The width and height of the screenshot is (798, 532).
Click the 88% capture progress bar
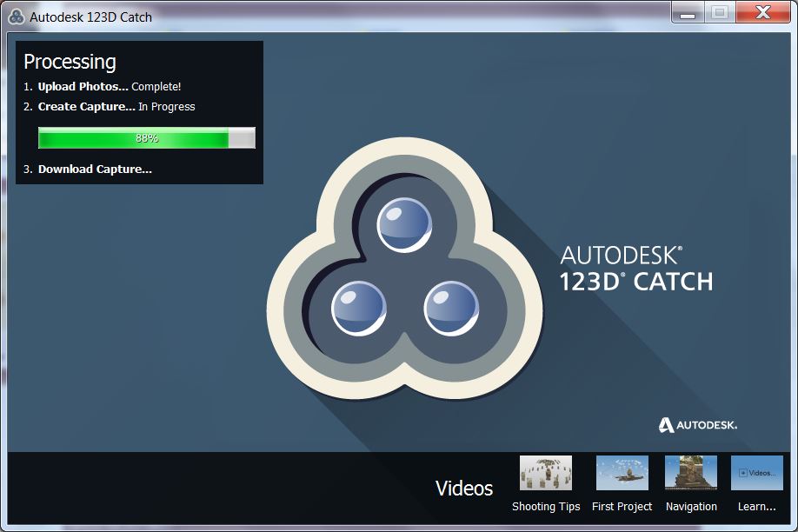tap(147, 138)
